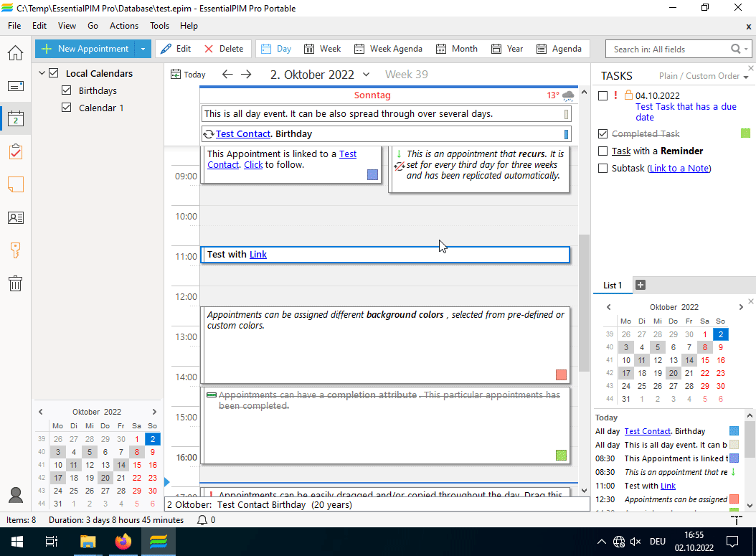Click red color square on background colors appointment
The image size is (756, 556).
[561, 374]
